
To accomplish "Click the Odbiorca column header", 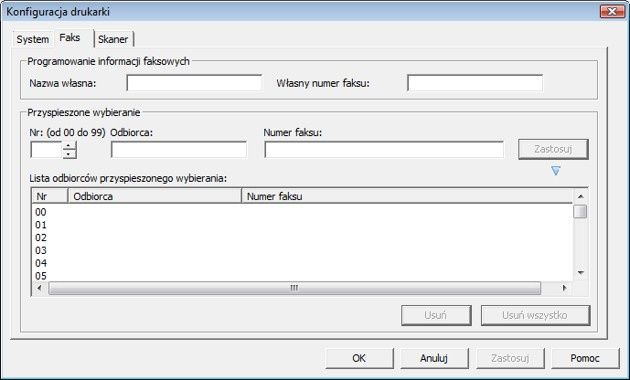I will [155, 196].
